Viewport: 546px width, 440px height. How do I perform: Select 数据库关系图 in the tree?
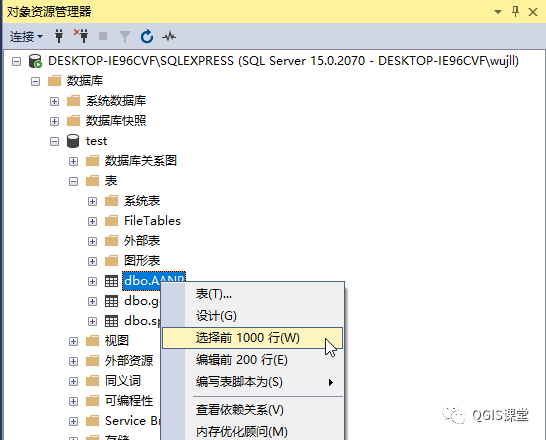(141, 161)
